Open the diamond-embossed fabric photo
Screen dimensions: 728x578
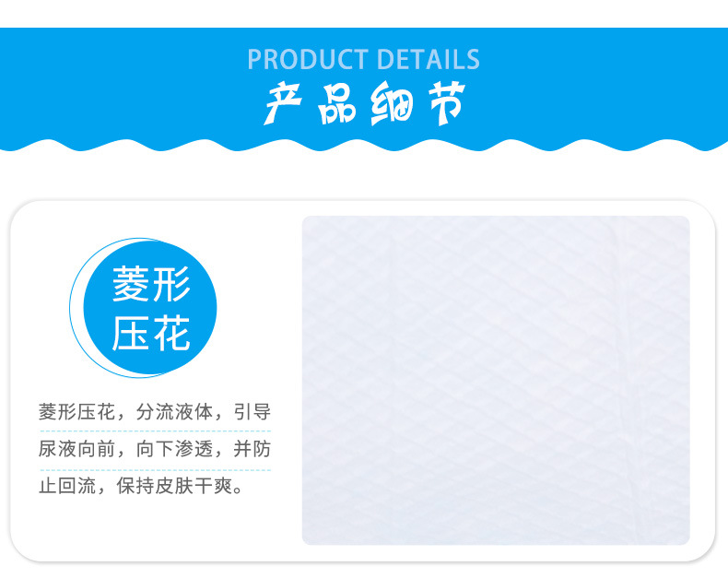pos(496,380)
